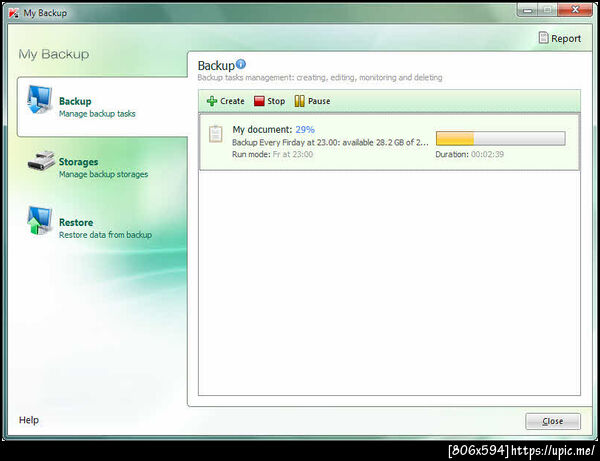Pause the running backup task
Screen dimensions: 600x461
pos(312,101)
